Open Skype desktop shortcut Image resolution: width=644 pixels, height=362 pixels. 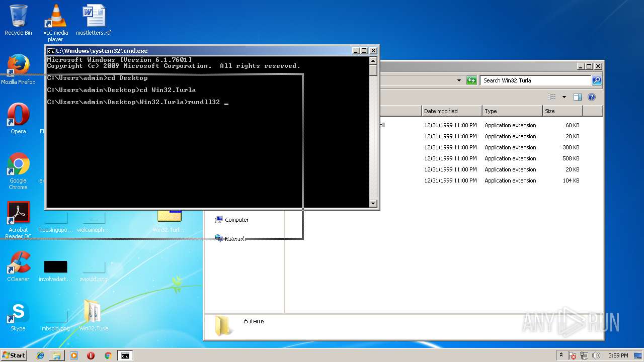pyautogui.click(x=18, y=316)
